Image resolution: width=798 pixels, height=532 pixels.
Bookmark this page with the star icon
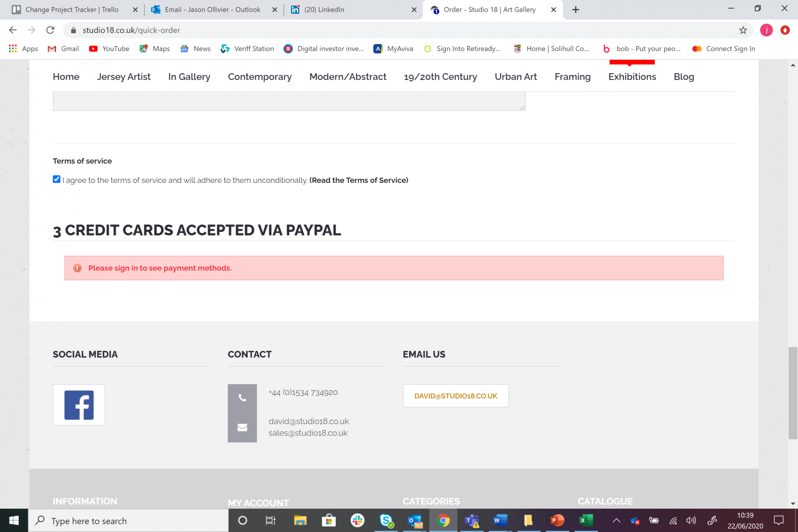(743, 30)
